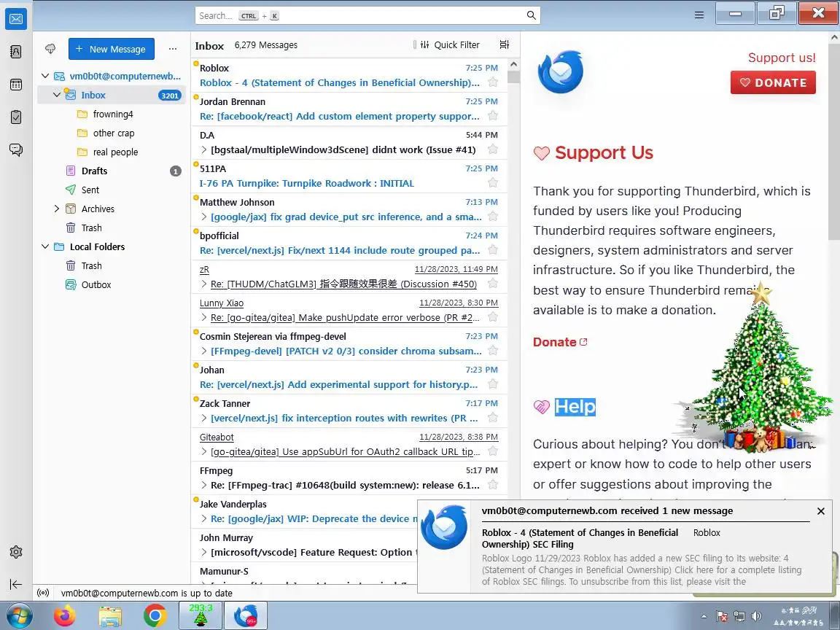The image size is (840, 630).
Task: Expand the D.A message thread
Action: (203, 149)
